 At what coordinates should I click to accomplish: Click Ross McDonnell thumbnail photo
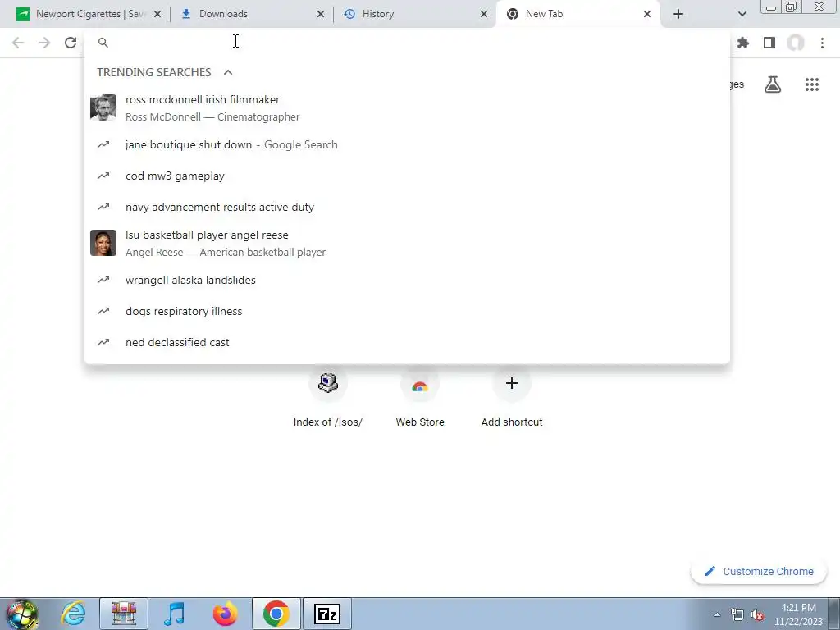coord(103,107)
